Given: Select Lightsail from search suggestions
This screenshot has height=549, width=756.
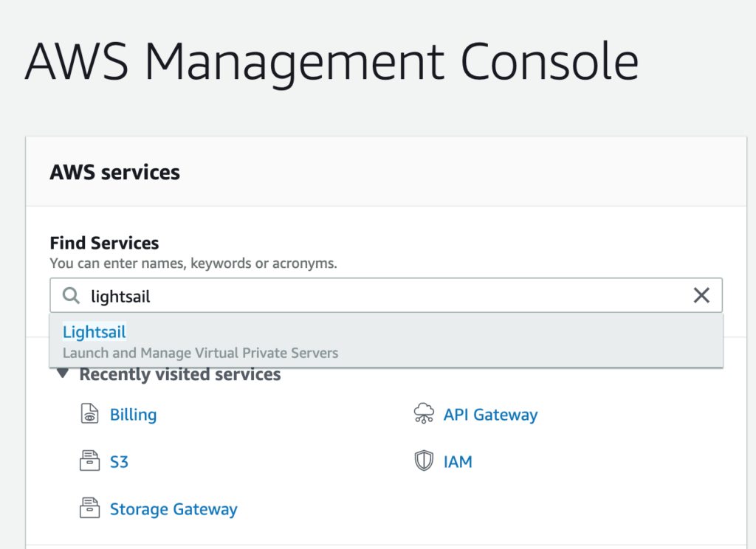Looking at the screenshot, I should pos(386,340).
